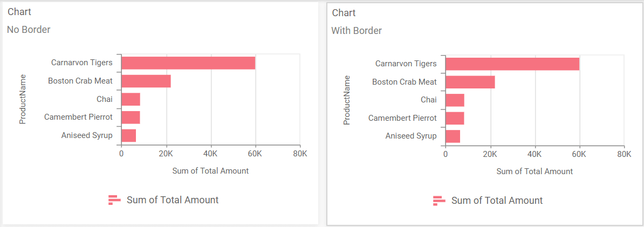The image size is (644, 227).
Task: Select the Aniseed Syrup bar in the No Border chart
Action: [x=128, y=135]
